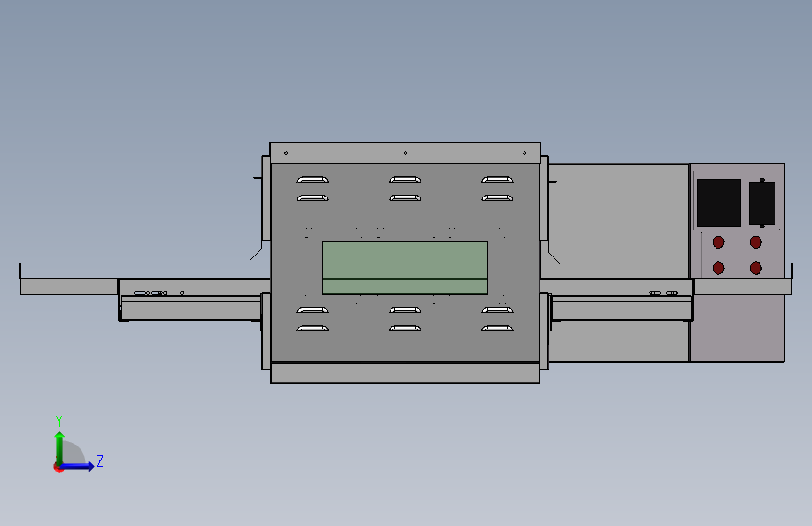Select the green viewing window on oven front
The width and height of the screenshot is (812, 526).
coord(405,268)
